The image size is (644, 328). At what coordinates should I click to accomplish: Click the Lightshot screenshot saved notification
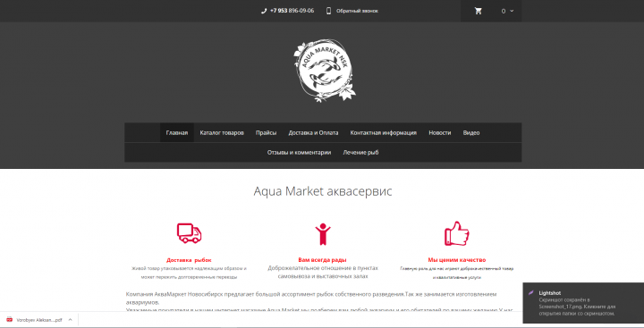coord(583,303)
